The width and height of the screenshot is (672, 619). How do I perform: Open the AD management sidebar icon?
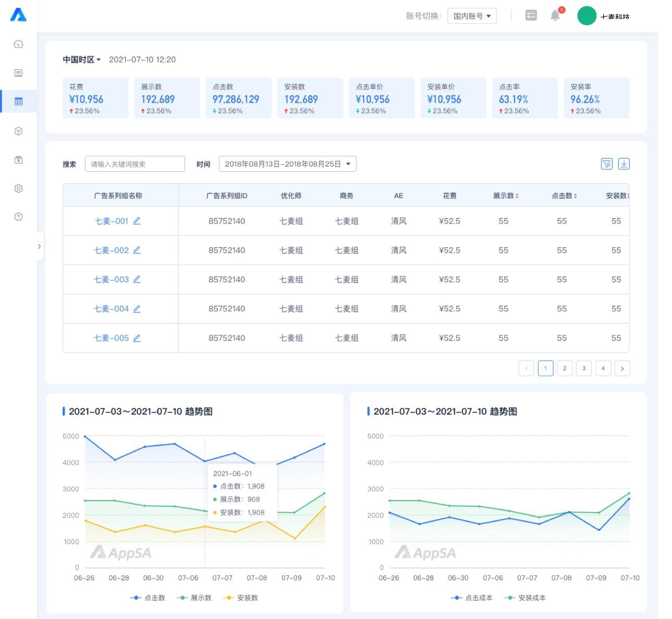pos(18,73)
